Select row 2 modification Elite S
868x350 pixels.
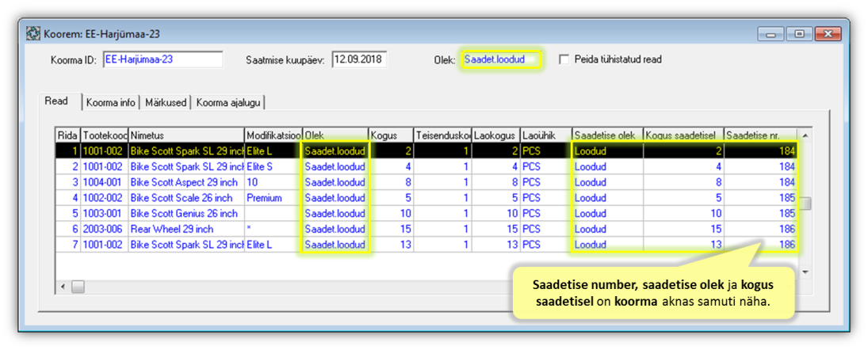point(273,166)
